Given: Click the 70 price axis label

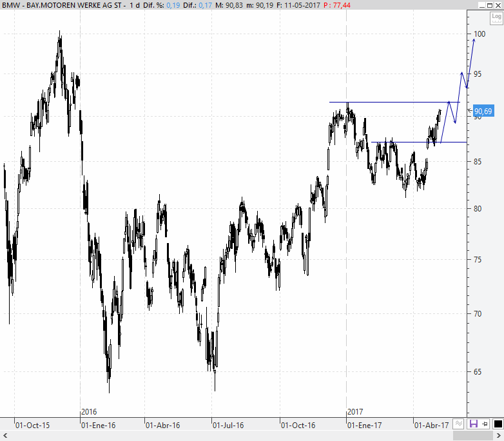Looking at the screenshot, I should pos(478,313).
